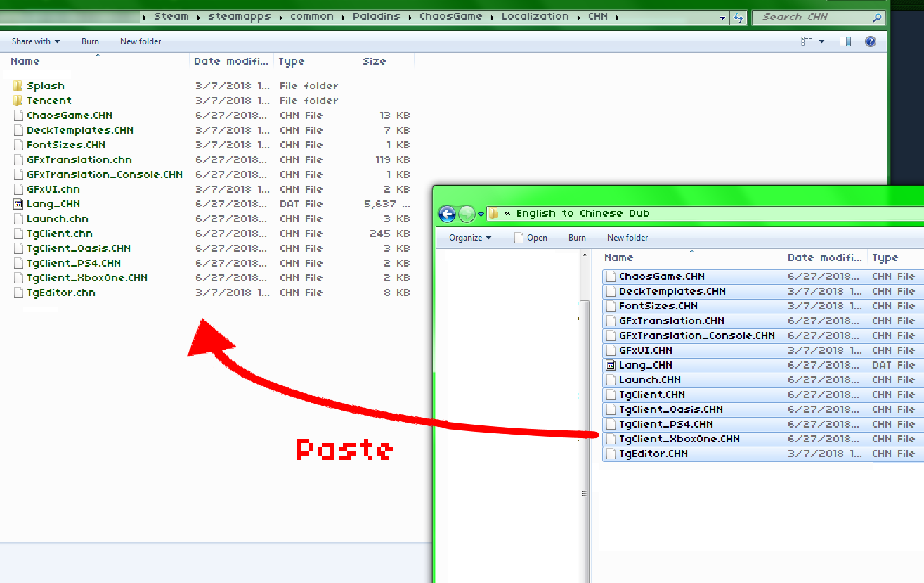Change the view using the view icon
Image resolution: width=924 pixels, height=583 pixels.
tap(807, 41)
